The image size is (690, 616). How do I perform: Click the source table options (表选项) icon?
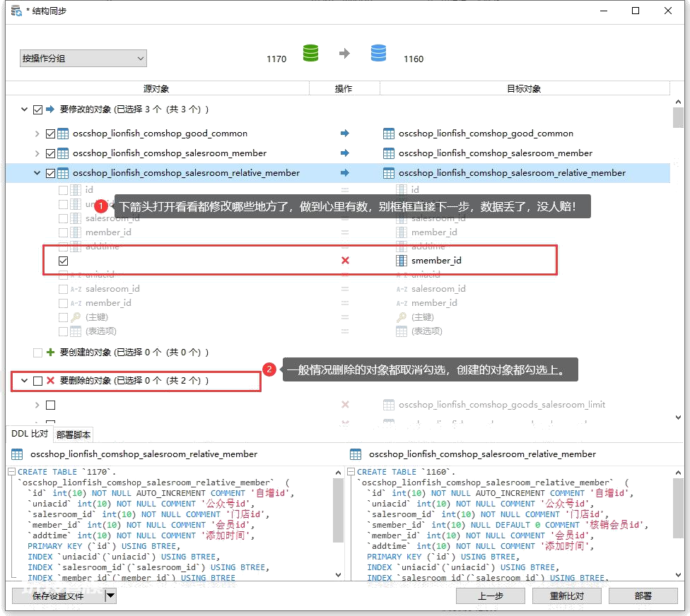[x=76, y=331]
